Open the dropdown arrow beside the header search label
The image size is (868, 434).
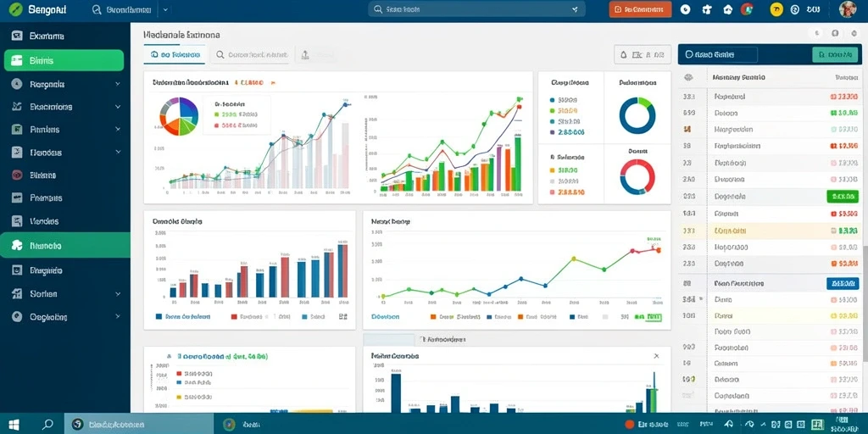[x=166, y=9]
